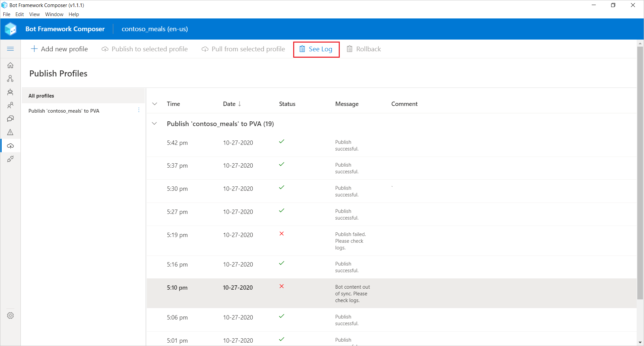Click green success checkmark at 5:16 pm
Screen dimensions: 644x346
tap(281, 263)
